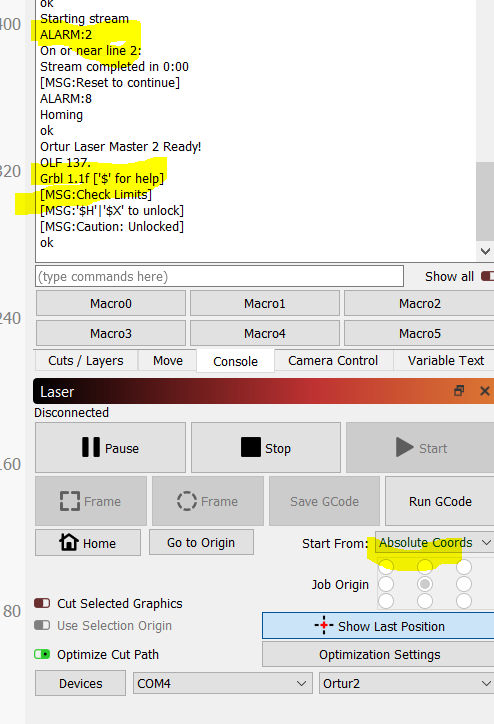
Task: Expand the COM4 port dropdown
Action: [221, 683]
